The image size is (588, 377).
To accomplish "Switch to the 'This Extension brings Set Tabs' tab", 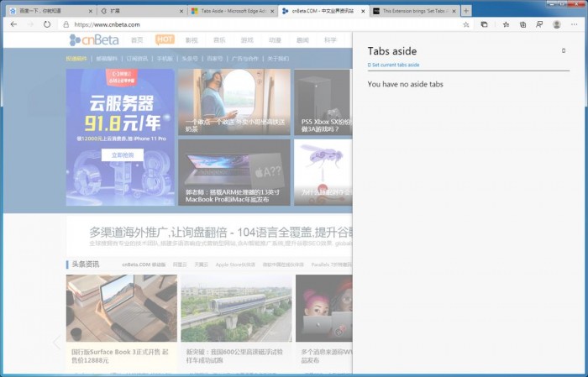I will [x=412, y=11].
